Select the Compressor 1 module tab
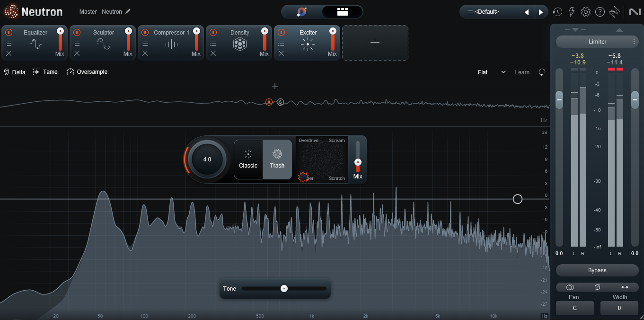This screenshot has height=320, width=644. [171, 43]
